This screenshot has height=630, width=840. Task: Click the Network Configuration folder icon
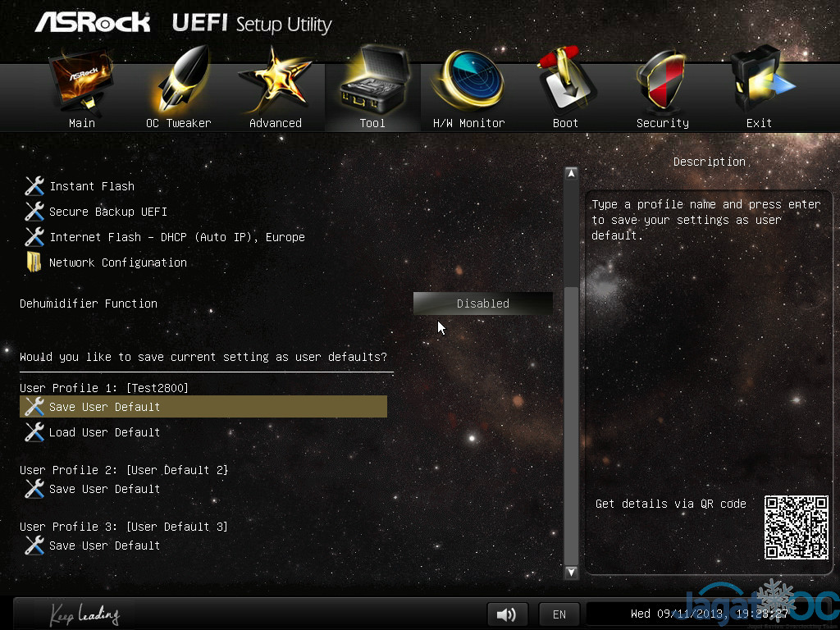tap(34, 262)
